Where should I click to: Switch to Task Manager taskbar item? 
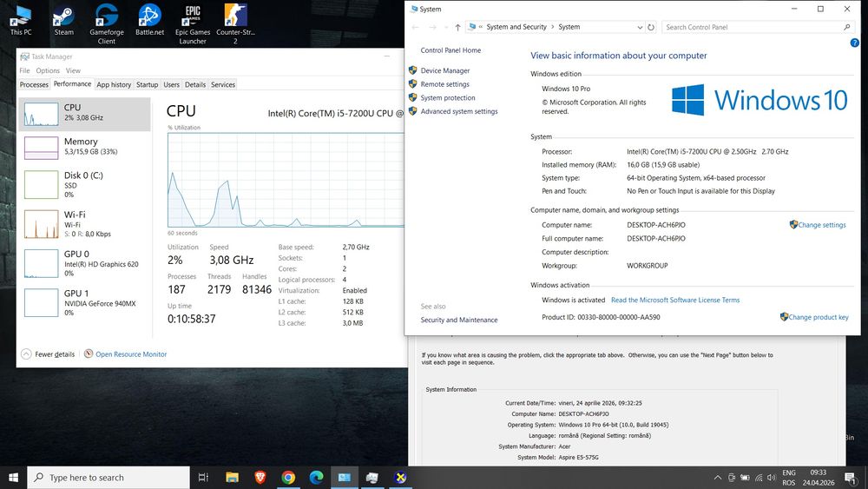(372, 478)
